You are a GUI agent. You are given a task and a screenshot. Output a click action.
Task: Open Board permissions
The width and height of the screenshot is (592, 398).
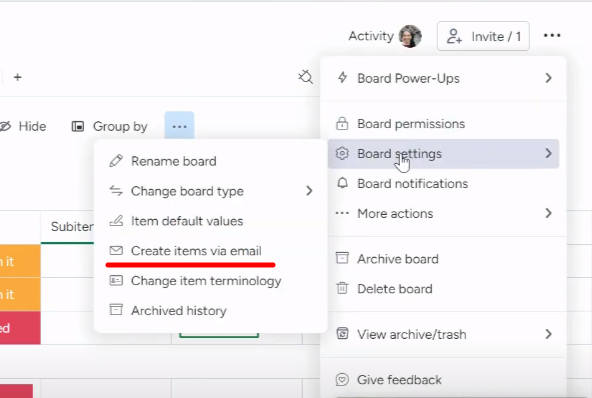point(443,124)
